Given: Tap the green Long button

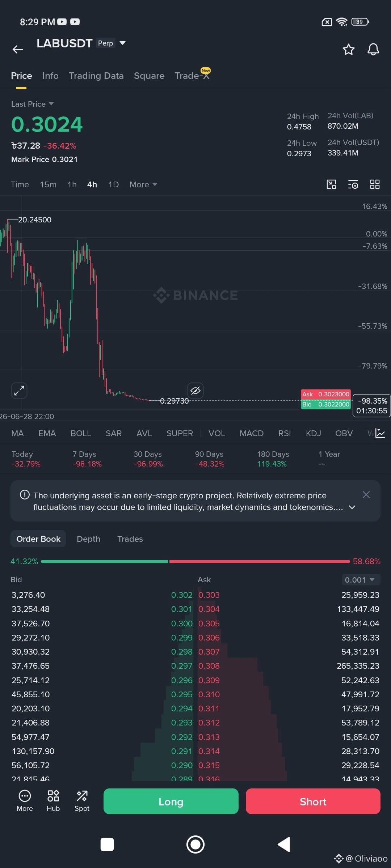Looking at the screenshot, I should (171, 801).
